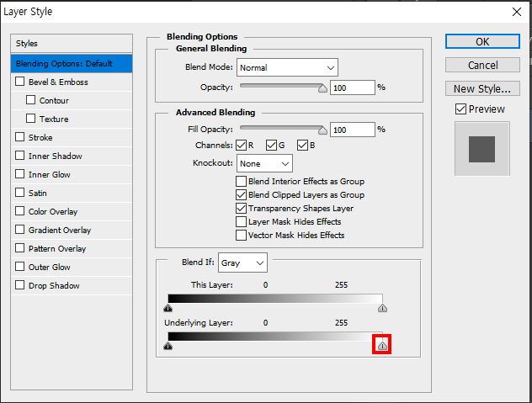Click the Cancel button
The height and width of the screenshot is (403, 532).
[x=482, y=65]
